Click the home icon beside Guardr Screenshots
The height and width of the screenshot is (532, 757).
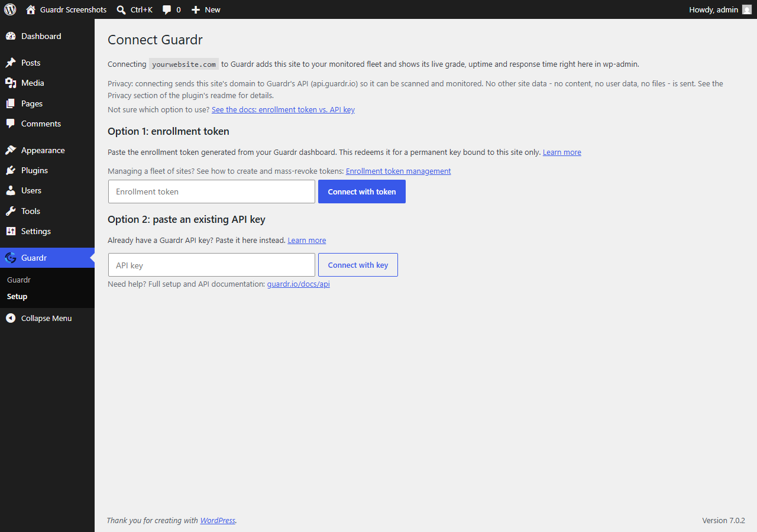click(31, 9)
